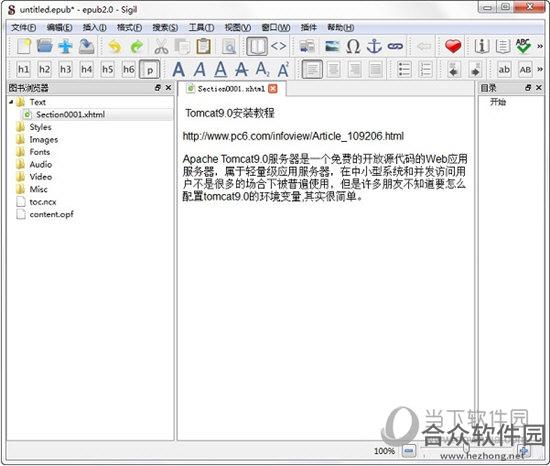550x466 pixels.
Task: Paste the clipboard contents with the Paste icon
Action: point(203,47)
